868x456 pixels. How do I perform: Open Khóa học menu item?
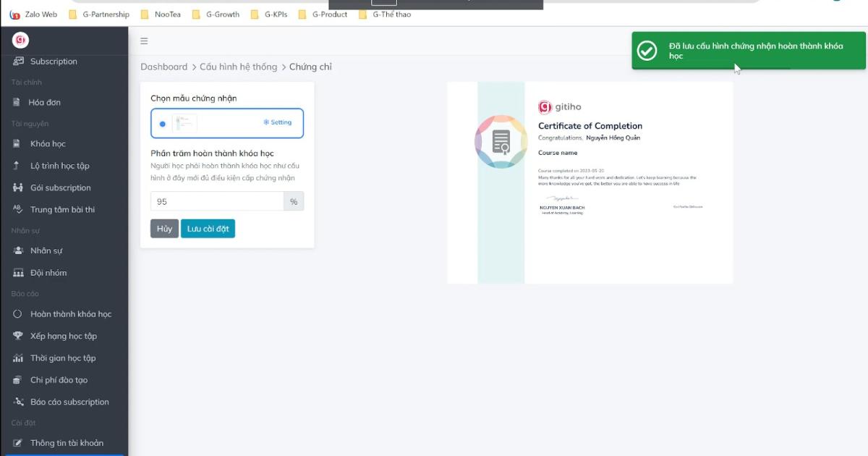(x=48, y=143)
